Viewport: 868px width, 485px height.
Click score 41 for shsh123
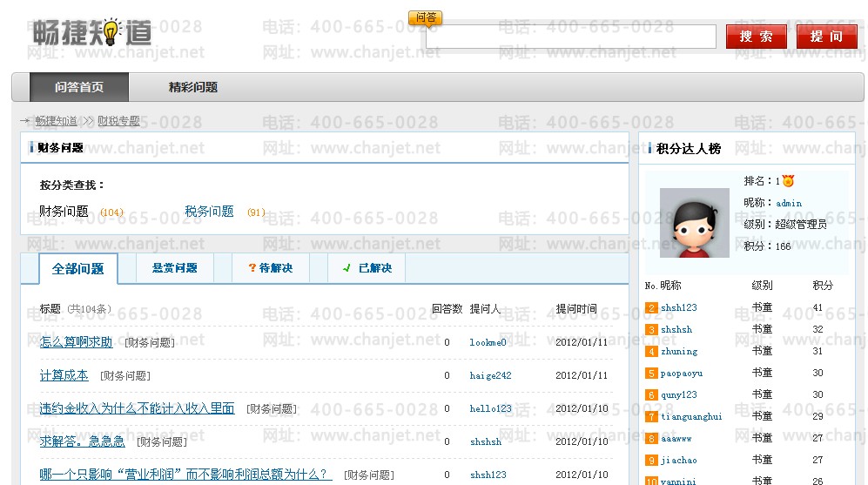pyautogui.click(x=818, y=308)
